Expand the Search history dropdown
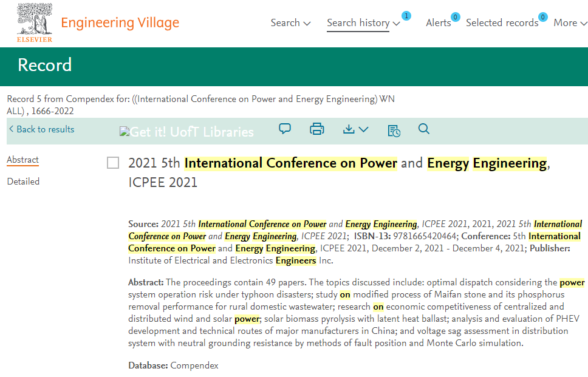This screenshot has height=377, width=588. (363, 23)
